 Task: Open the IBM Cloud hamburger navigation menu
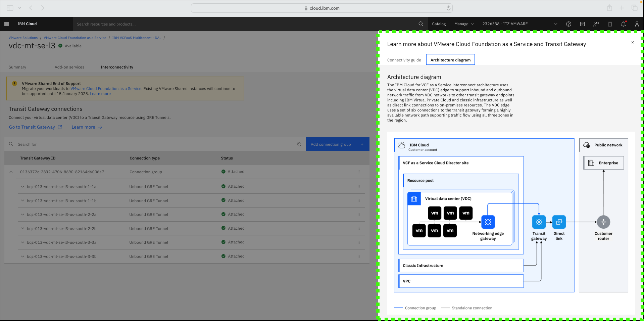6,24
